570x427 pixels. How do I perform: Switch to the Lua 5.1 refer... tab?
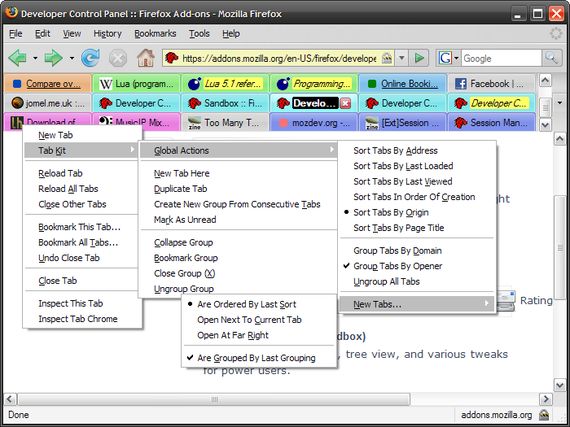(225, 84)
